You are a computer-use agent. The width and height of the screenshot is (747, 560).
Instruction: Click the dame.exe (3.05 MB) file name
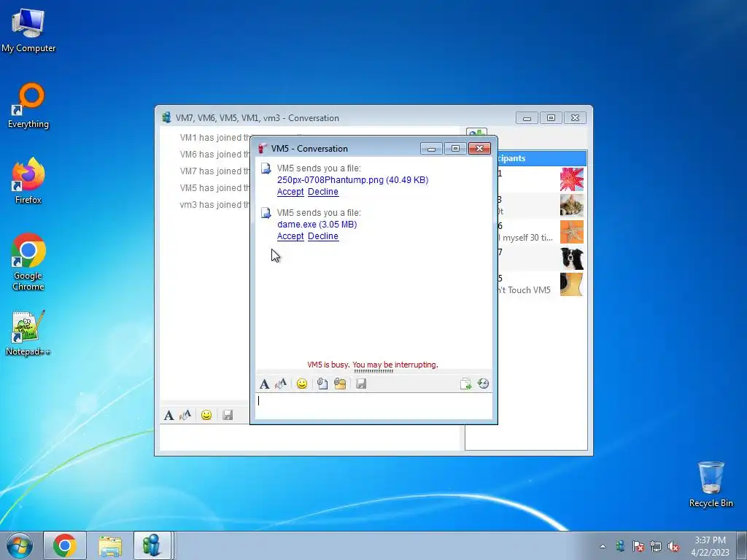click(x=317, y=225)
